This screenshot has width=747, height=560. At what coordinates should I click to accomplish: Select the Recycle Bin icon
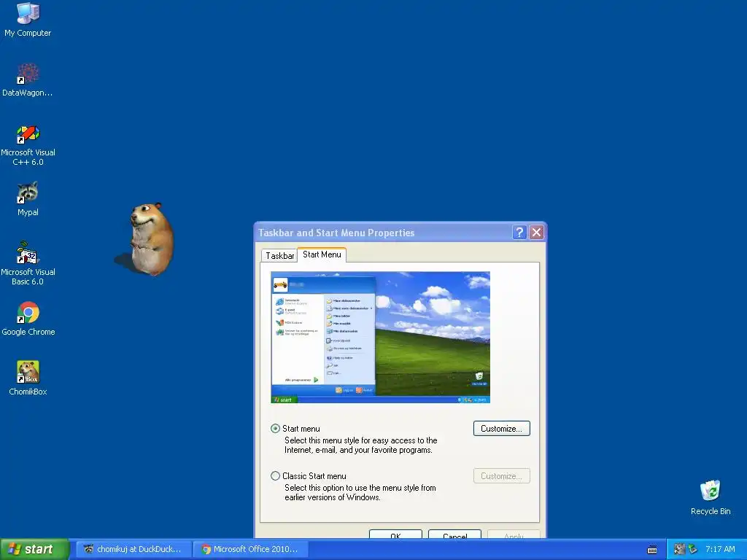point(711,497)
